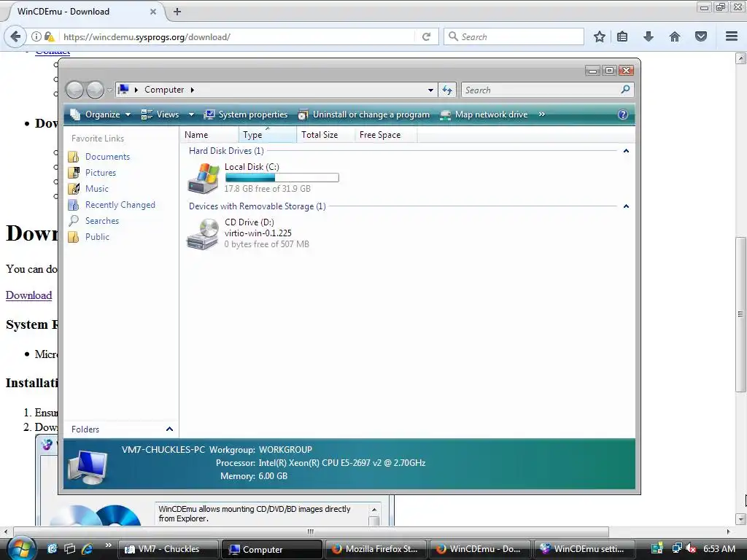747x560 pixels.
Task: Click the volume muted tray icon
Action: click(691, 548)
